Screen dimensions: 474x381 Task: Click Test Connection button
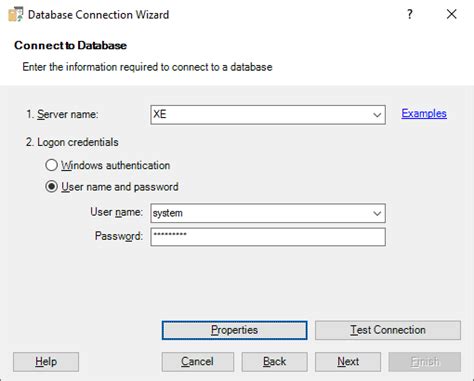click(388, 330)
